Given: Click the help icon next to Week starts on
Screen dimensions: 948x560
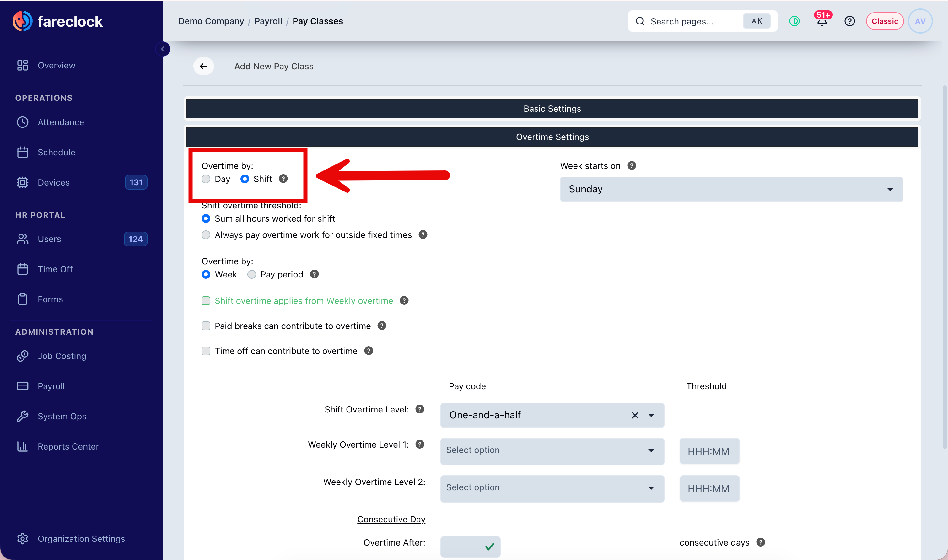Looking at the screenshot, I should [632, 166].
